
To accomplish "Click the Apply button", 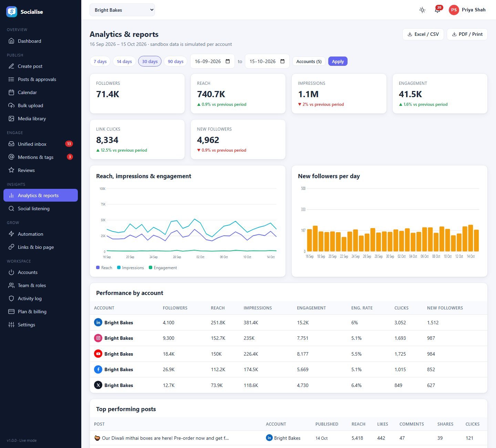I will (338, 61).
